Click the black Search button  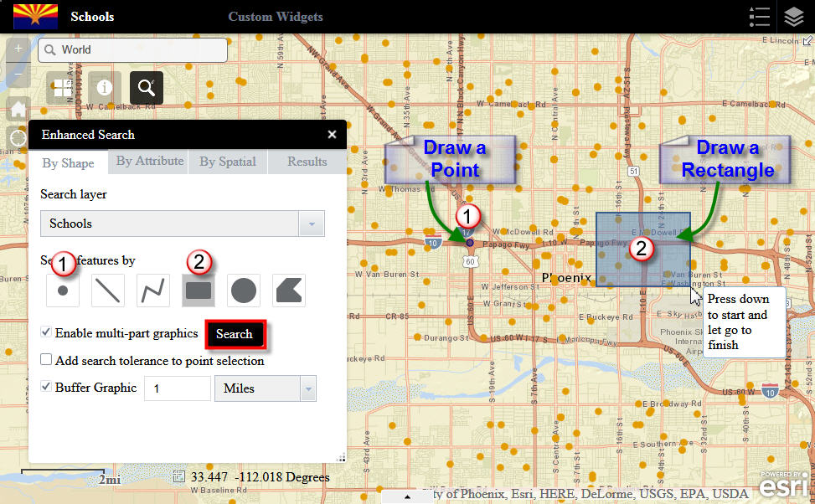coord(235,334)
